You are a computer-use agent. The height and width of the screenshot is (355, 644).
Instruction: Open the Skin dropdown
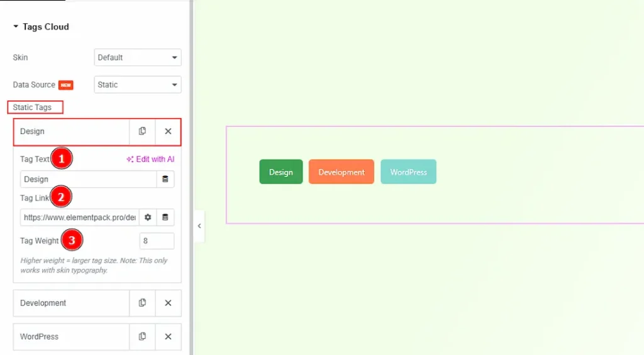pos(138,57)
